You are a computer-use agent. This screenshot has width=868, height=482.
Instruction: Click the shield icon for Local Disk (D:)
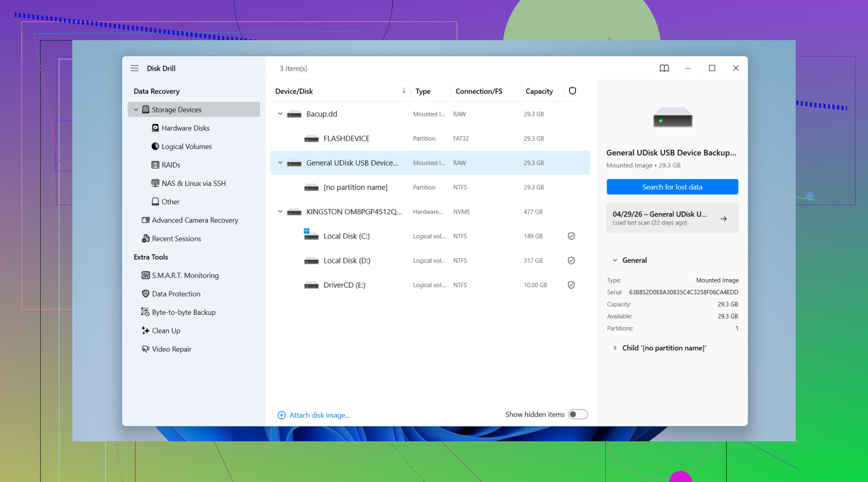(x=571, y=260)
